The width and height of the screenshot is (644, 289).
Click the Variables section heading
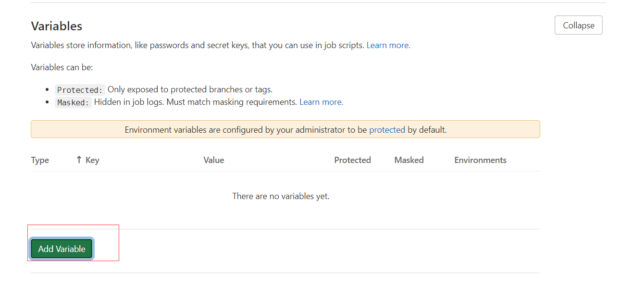pyautogui.click(x=57, y=26)
